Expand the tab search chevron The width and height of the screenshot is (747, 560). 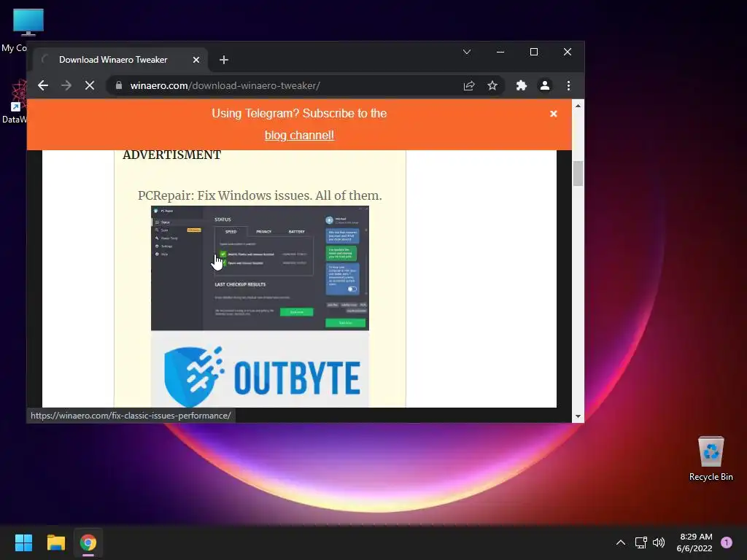point(467,52)
